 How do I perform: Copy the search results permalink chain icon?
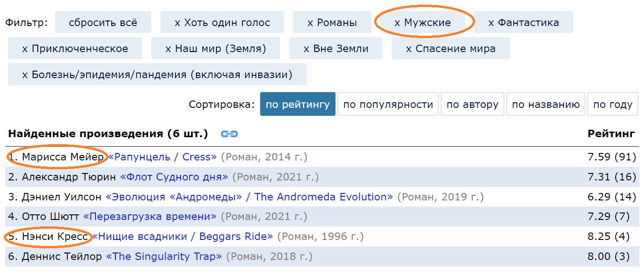(x=229, y=134)
